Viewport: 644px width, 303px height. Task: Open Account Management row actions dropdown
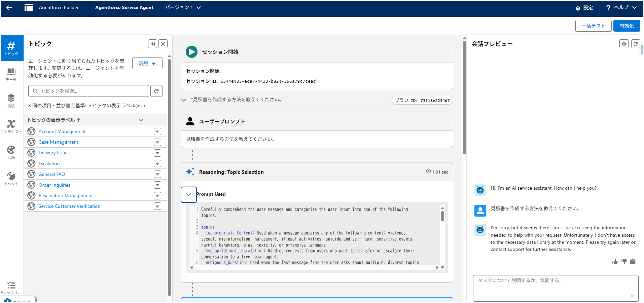pyautogui.click(x=157, y=131)
